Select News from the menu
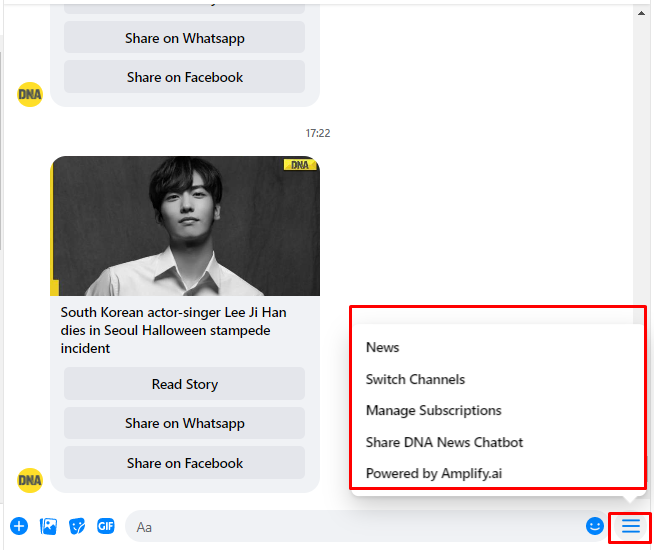This screenshot has height=550, width=654. point(382,347)
